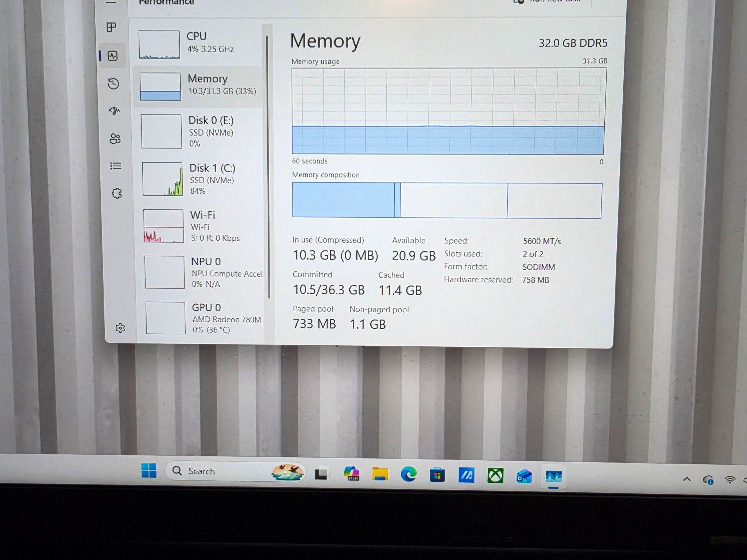Open Microsoft 365 Copilot taskbar icon
The image size is (747, 560).
click(352, 474)
